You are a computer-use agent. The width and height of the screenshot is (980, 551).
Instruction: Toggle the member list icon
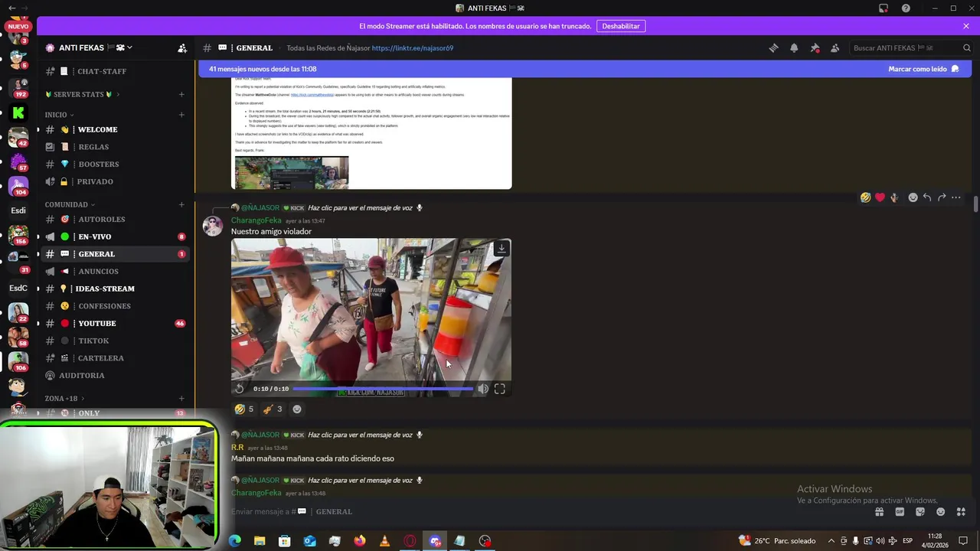[x=835, y=47]
